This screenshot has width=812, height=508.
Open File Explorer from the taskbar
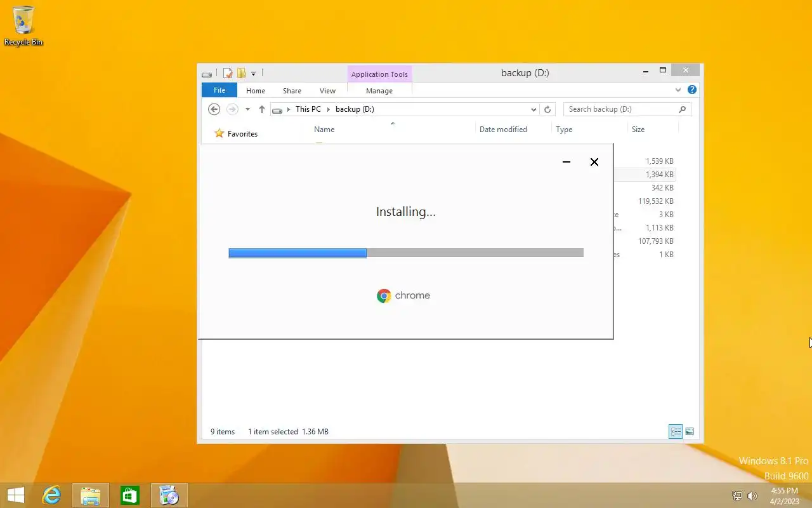(91, 495)
